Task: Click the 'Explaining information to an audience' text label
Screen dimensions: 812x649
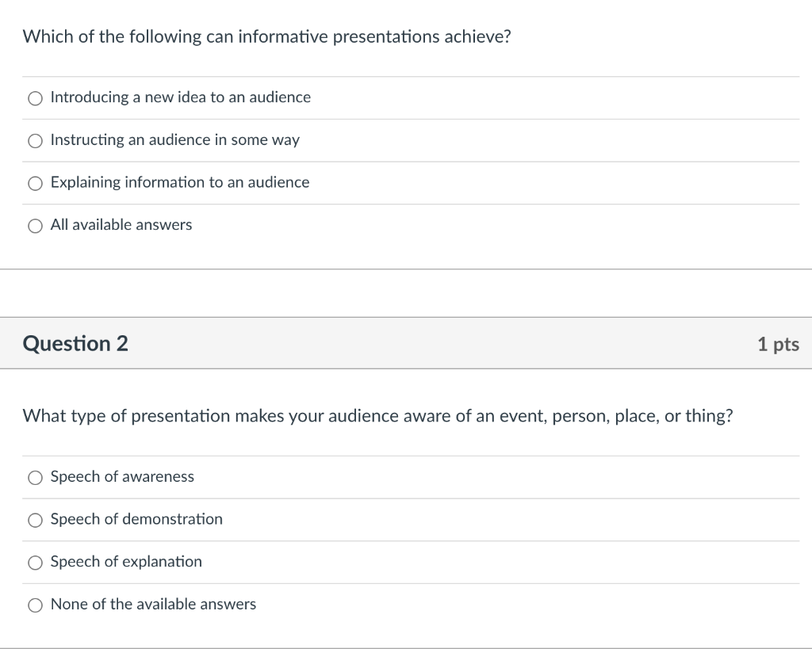Action: point(179,182)
